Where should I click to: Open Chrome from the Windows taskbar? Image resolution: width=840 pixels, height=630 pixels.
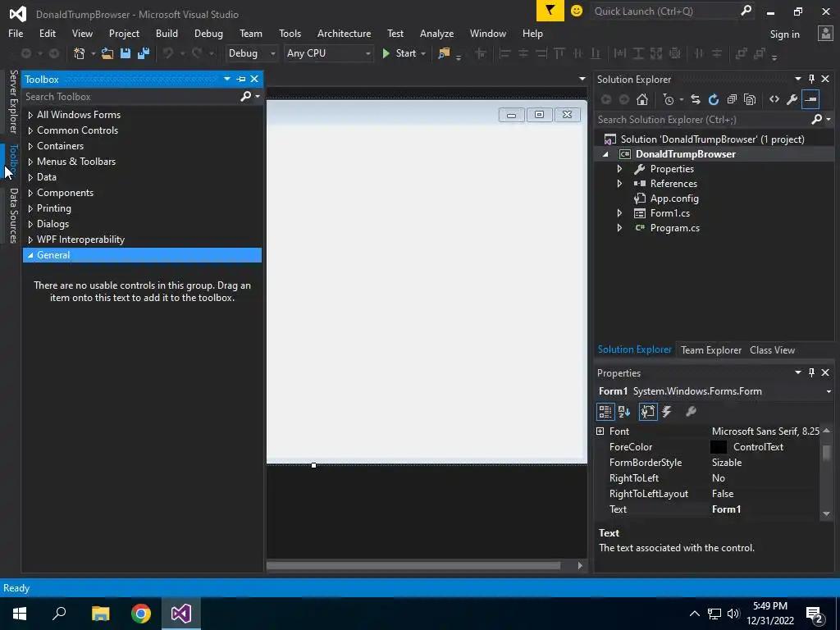coord(141,614)
